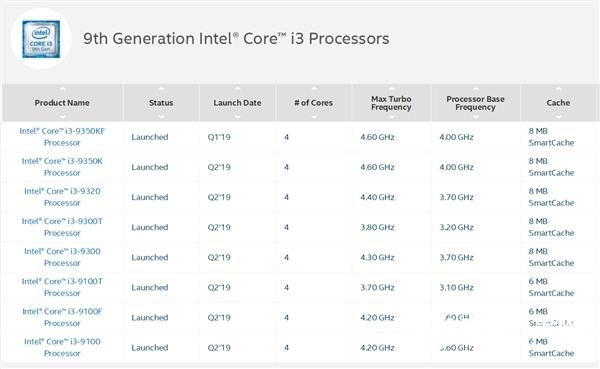Sort Processor Base Frequency descending arrow
The width and height of the screenshot is (600, 369).
pyautogui.click(x=475, y=117)
